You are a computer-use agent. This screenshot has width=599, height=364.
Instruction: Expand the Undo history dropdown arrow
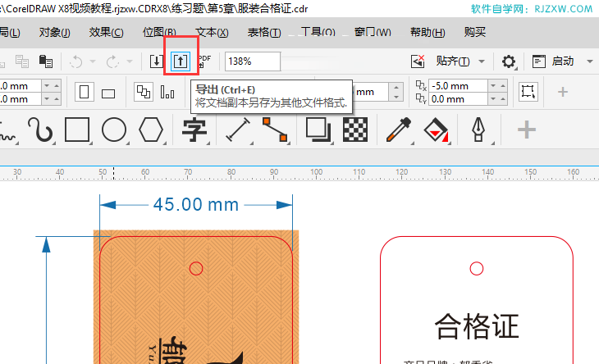(x=93, y=61)
